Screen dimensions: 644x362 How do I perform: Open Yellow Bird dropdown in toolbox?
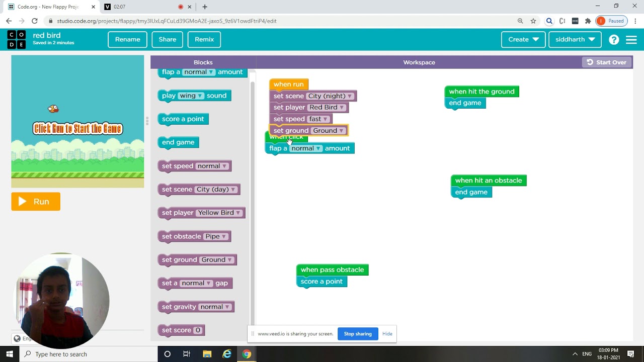[219, 213]
